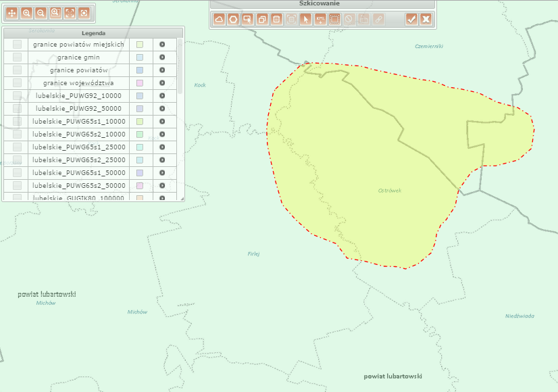Click the dashed-border selection rectangle icon
The image size is (558, 392).
coord(334,19)
